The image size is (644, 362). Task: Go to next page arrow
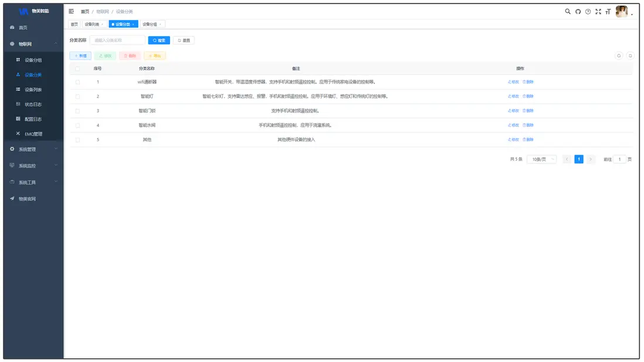[x=591, y=159]
